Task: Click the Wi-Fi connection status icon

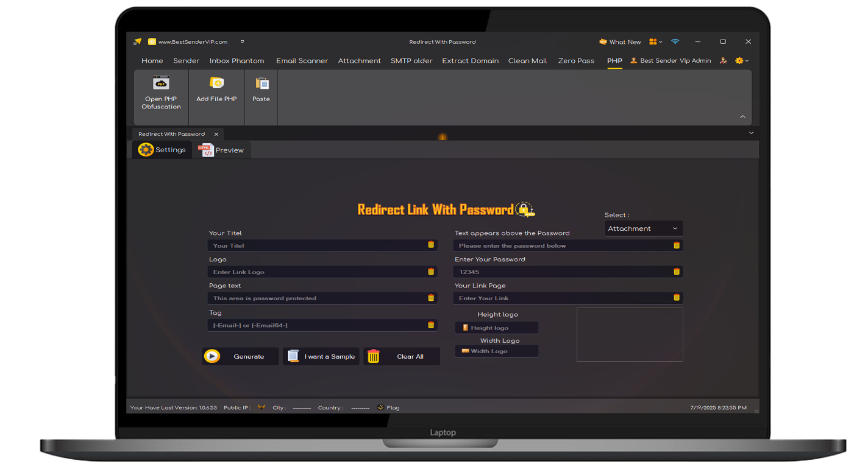Action: 675,42
